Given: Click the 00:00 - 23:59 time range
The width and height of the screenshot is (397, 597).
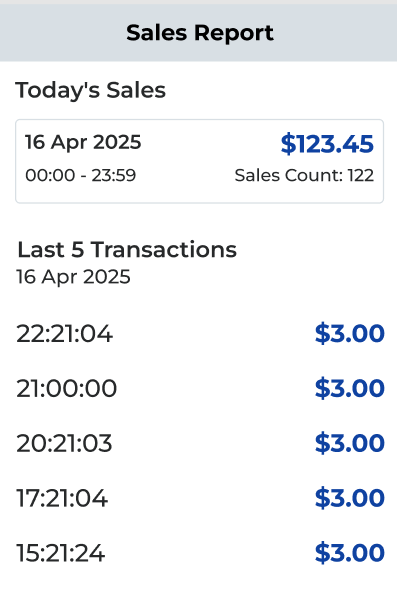Looking at the screenshot, I should click(x=80, y=176).
